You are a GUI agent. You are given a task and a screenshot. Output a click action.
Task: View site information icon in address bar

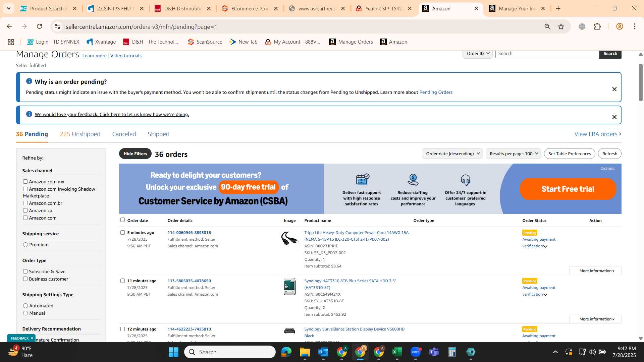[57, 26]
